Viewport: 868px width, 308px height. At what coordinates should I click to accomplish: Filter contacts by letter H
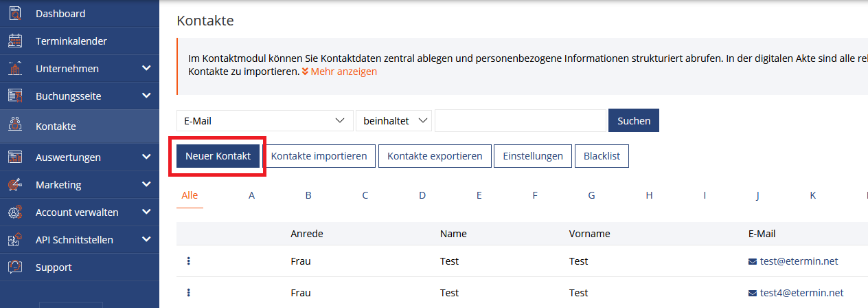point(649,195)
